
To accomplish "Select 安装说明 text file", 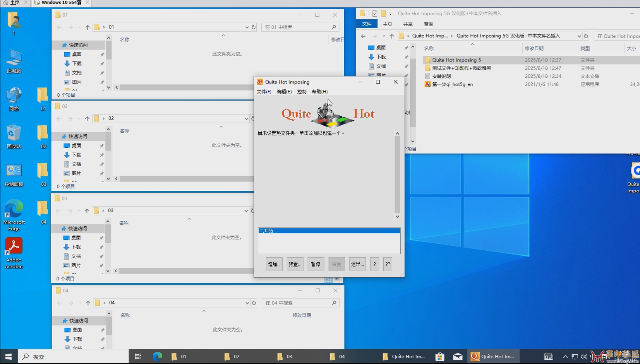I will click(x=441, y=76).
